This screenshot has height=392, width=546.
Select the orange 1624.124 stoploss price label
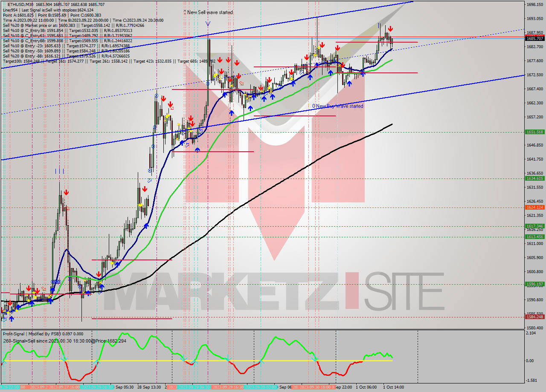point(535,208)
